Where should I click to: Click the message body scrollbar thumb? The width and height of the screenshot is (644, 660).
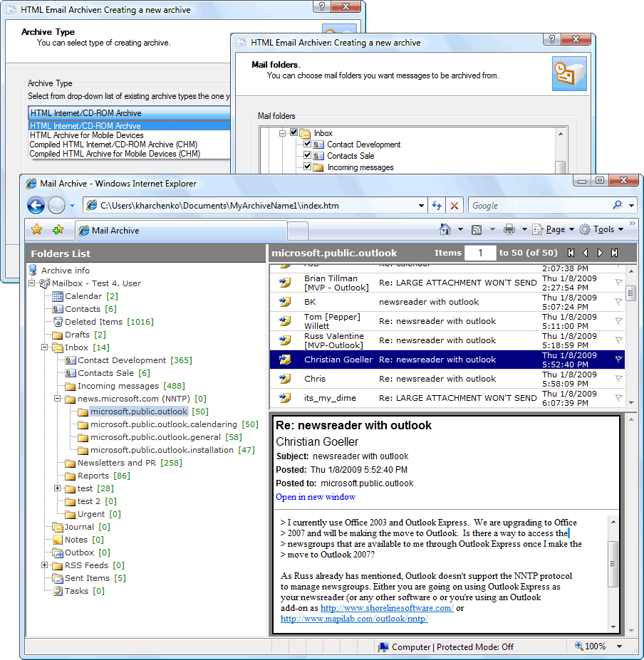point(613,564)
